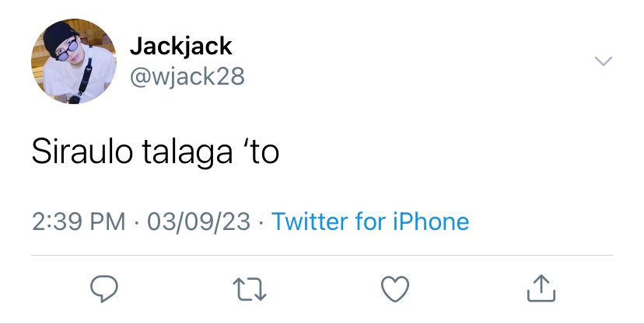The image size is (644, 324).
Task: Open the share sheet via upload arrow icon
Action: click(x=541, y=288)
